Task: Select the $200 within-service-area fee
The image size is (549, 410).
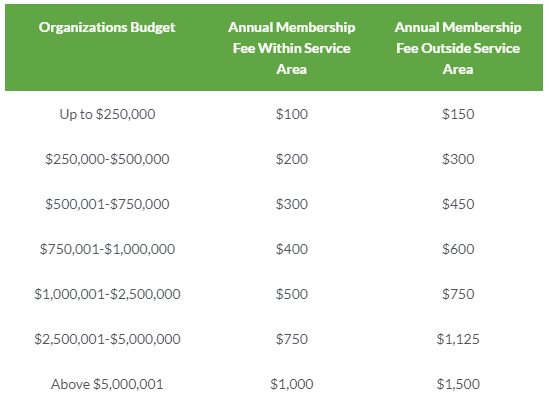Action: point(292,159)
